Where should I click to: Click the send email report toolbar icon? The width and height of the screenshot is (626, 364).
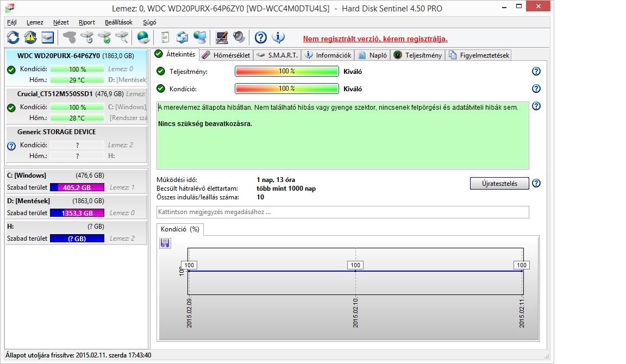pos(182,37)
